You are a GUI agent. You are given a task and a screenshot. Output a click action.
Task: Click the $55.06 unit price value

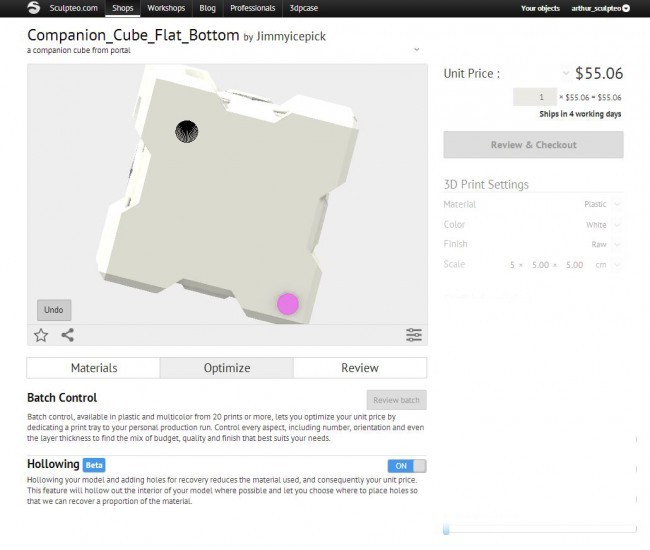pyautogui.click(x=599, y=73)
